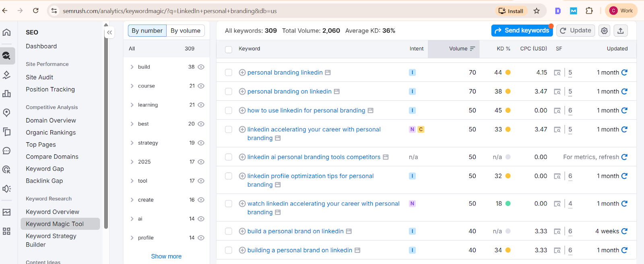The width and height of the screenshot is (644, 264).
Task: Click Show more under keyword groups
Action: tap(166, 256)
